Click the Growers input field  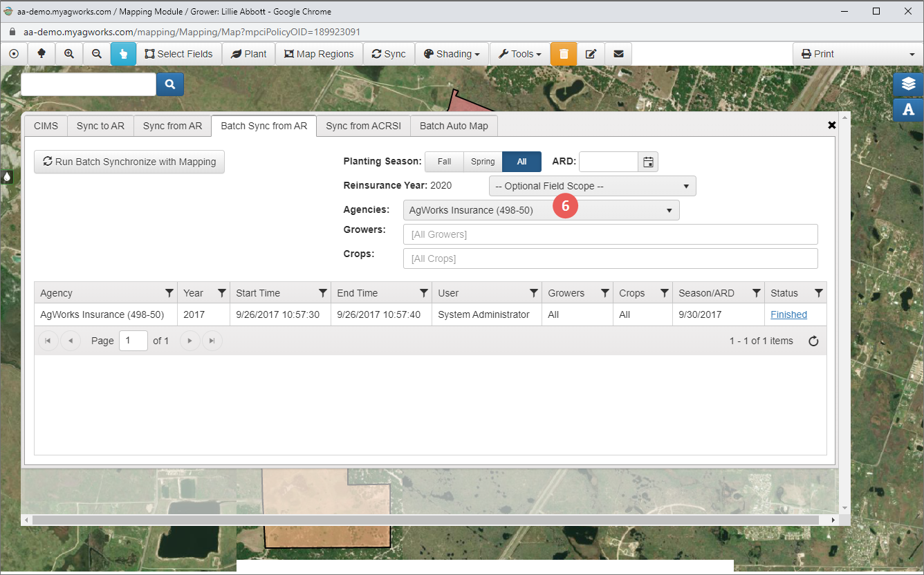(x=610, y=234)
